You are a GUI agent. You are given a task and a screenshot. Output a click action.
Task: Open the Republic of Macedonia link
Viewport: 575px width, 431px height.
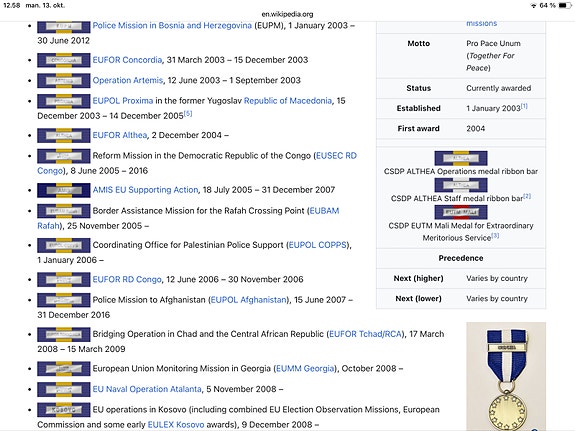point(288,101)
